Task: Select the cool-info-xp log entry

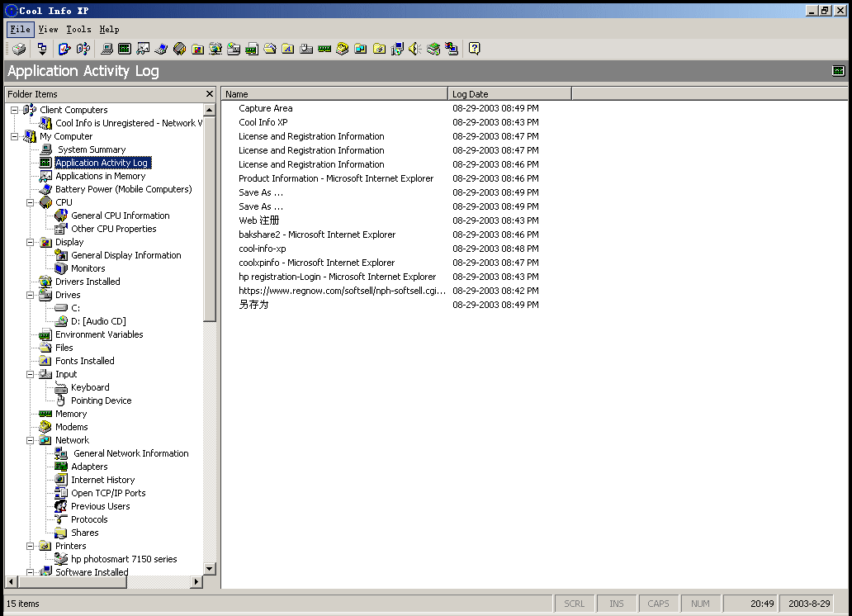Action: point(262,249)
